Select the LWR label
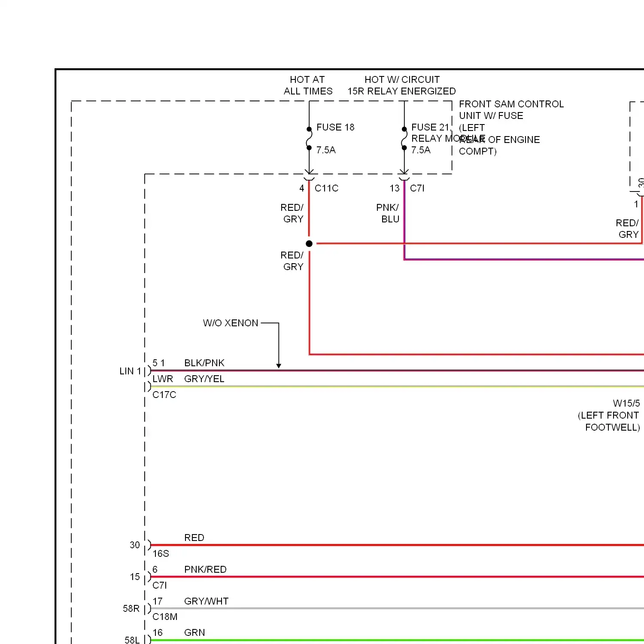The image size is (644, 644). pos(163,379)
